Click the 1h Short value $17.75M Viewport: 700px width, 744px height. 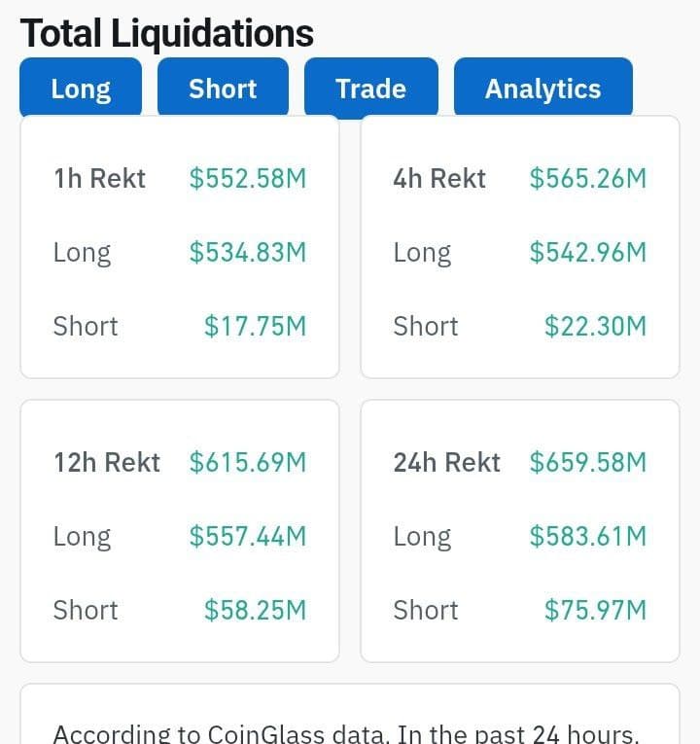255,327
